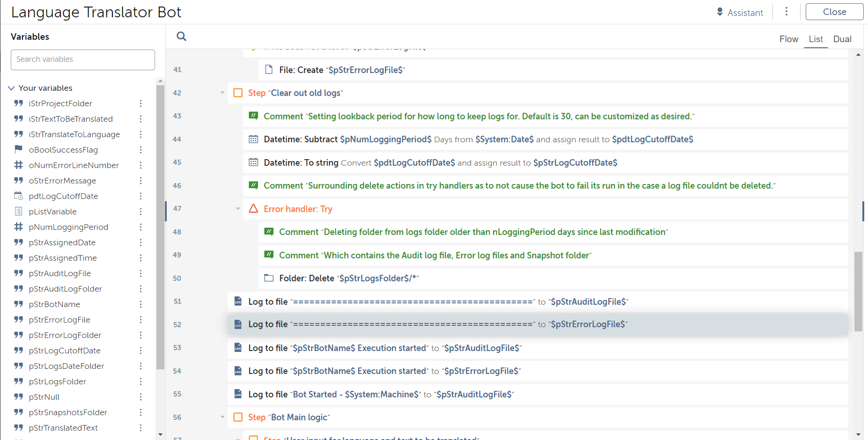This screenshot has width=868, height=440.
Task: Click the Search variables field
Action: [x=83, y=59]
